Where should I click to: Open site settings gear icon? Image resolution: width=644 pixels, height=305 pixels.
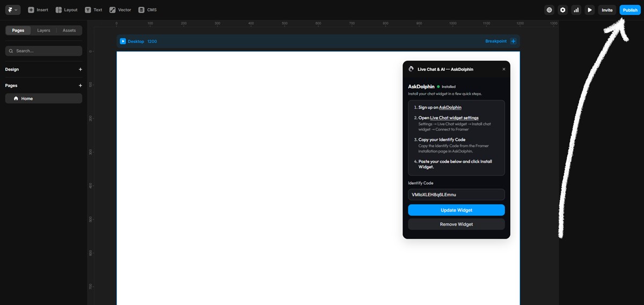point(562,10)
